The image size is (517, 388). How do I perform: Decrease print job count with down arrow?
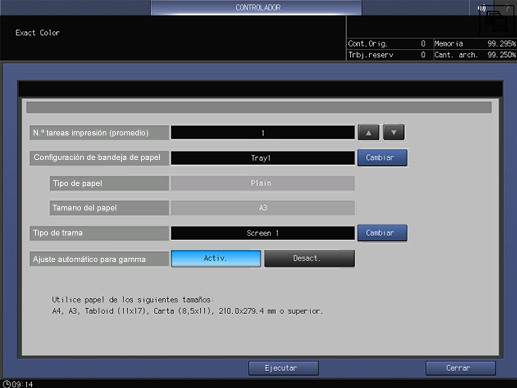click(394, 132)
